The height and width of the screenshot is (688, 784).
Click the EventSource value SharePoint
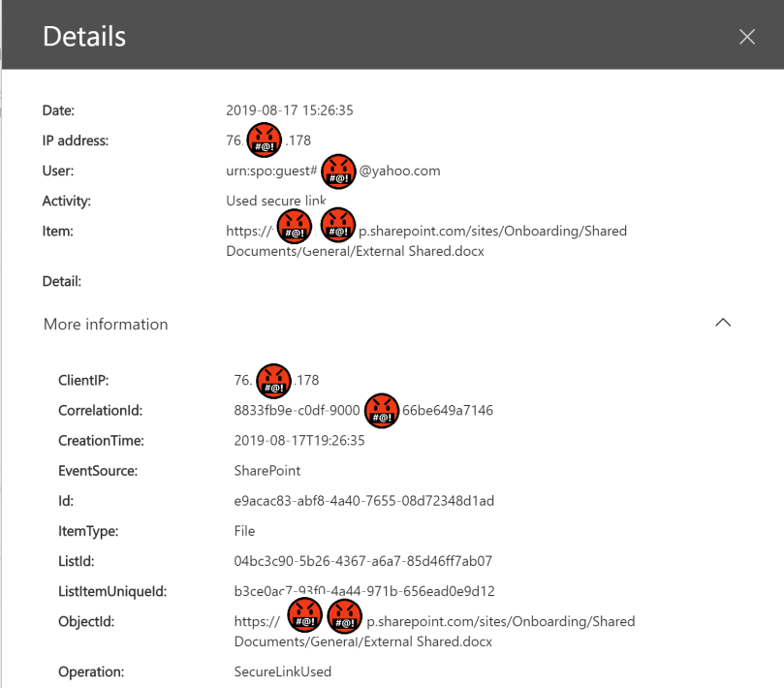click(267, 471)
